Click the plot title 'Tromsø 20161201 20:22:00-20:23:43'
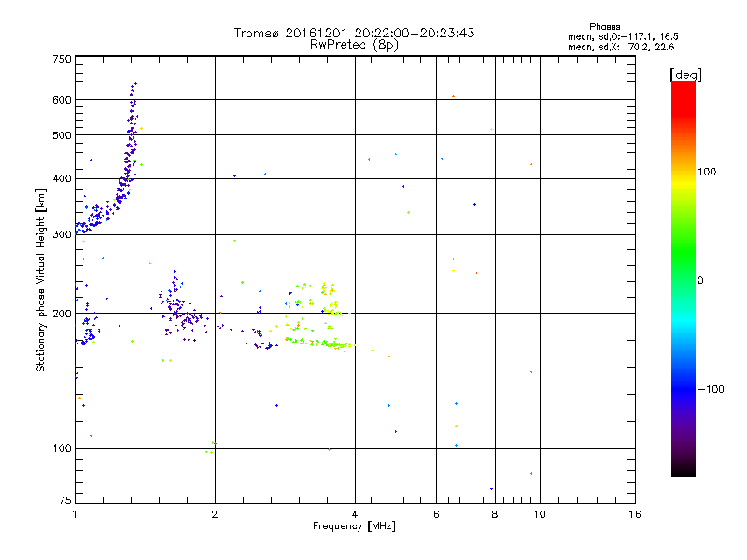The height and width of the screenshot is (560, 747). pos(354,33)
